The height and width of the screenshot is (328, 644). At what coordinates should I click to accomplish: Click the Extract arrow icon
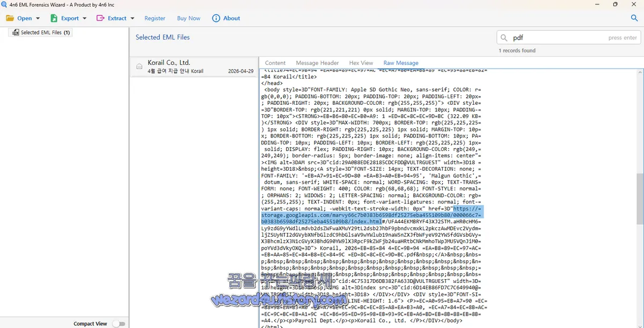pos(100,18)
